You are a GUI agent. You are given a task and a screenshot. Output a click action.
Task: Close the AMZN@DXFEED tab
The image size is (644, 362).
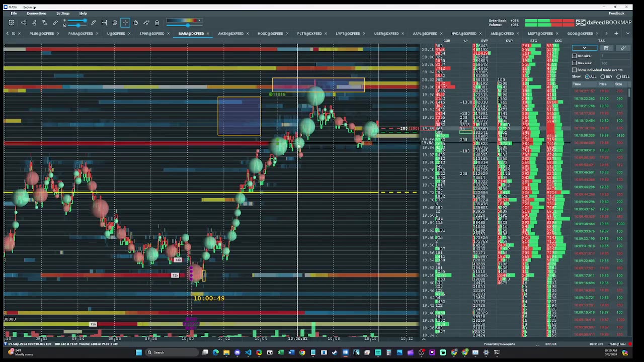tap(248, 34)
